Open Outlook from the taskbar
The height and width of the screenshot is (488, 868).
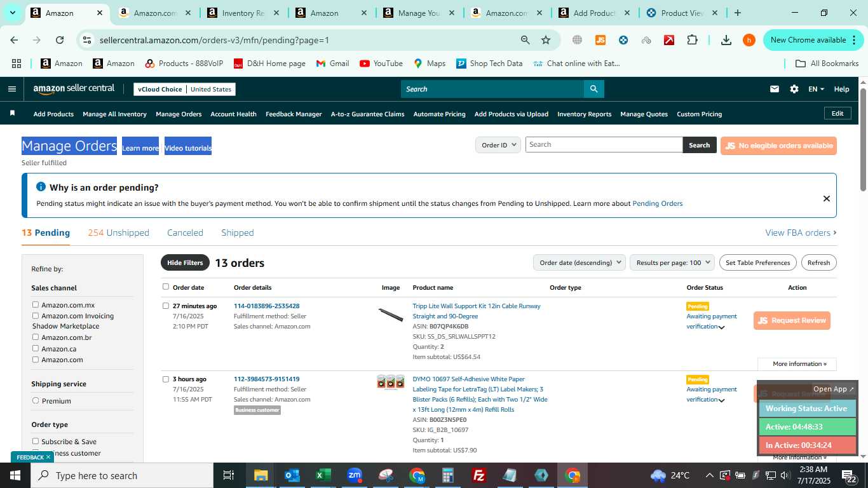pyautogui.click(x=292, y=475)
